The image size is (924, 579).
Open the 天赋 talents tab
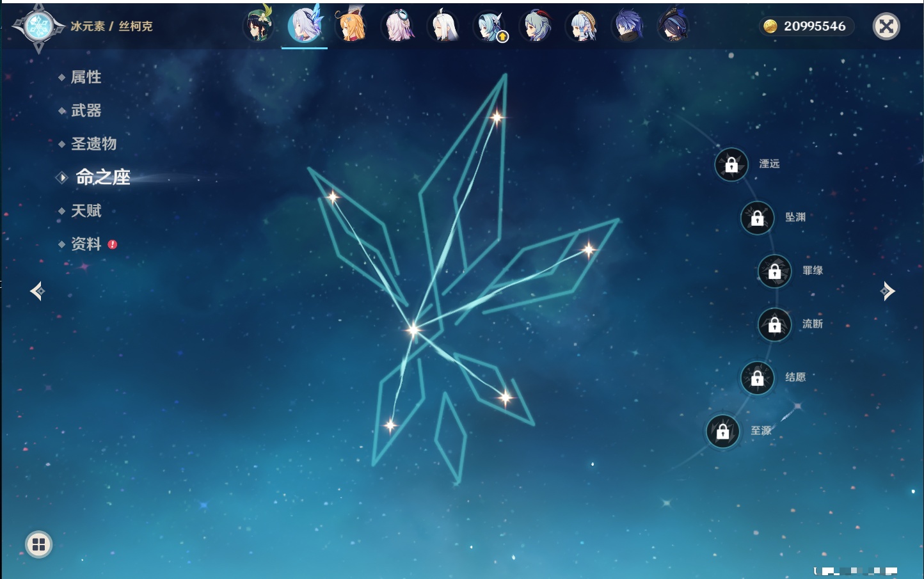[86, 210]
